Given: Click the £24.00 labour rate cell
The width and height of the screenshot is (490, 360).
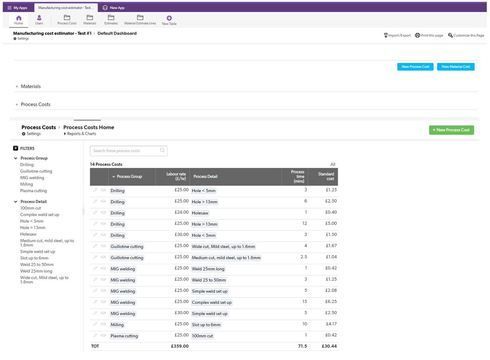Looking at the screenshot, I should [x=182, y=212].
